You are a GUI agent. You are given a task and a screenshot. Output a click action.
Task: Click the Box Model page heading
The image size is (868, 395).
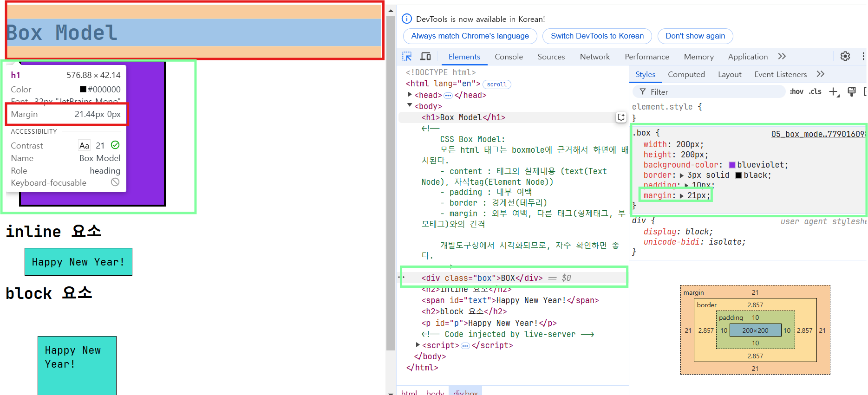click(62, 33)
